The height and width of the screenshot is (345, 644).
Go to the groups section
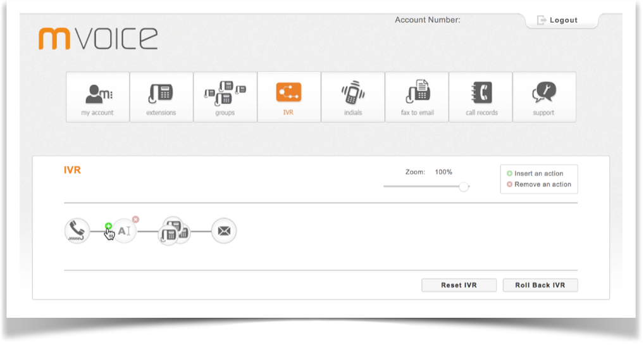(x=225, y=97)
